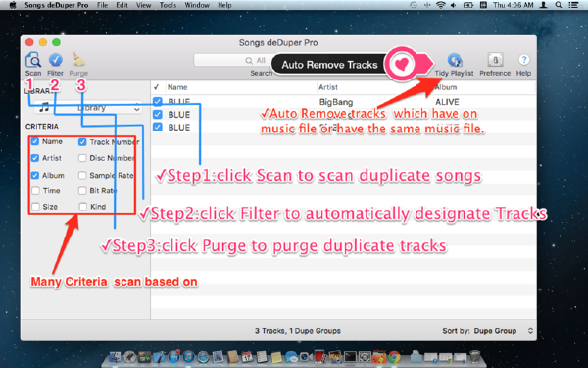The image size is (588, 368).
Task: Open the Prefrence toolbar item
Action: coord(495,60)
